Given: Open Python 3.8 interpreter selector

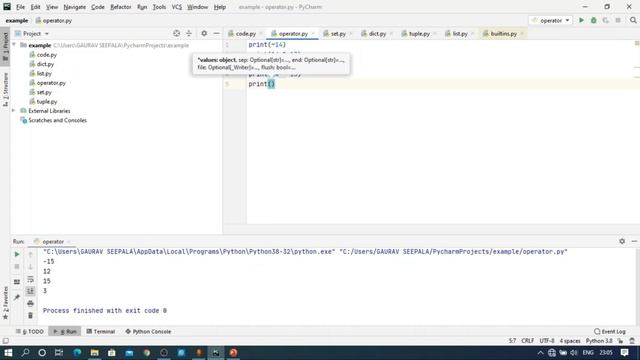Looking at the screenshot, I should coord(599,341).
